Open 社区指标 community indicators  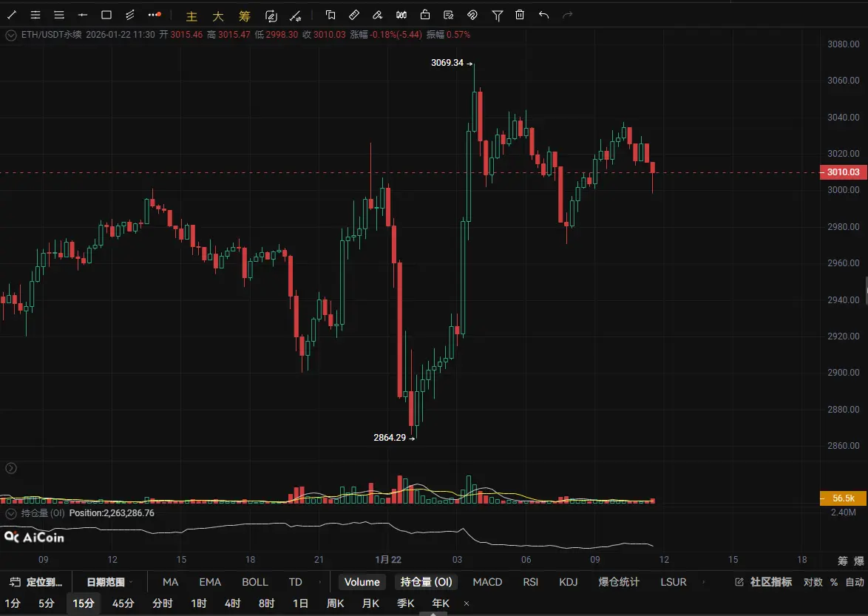tap(763, 582)
